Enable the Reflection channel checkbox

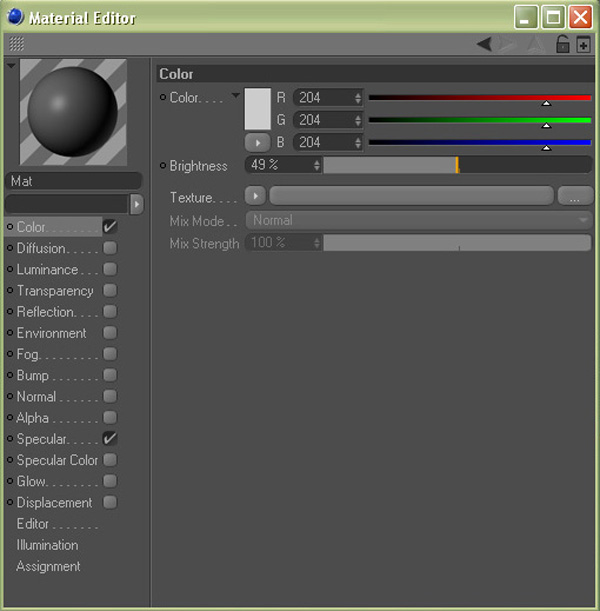(110, 312)
